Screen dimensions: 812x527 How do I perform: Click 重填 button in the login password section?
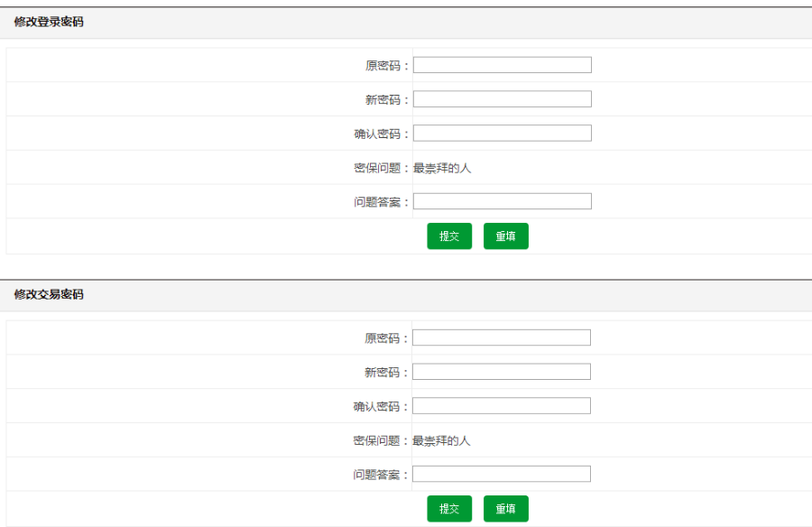(x=506, y=236)
